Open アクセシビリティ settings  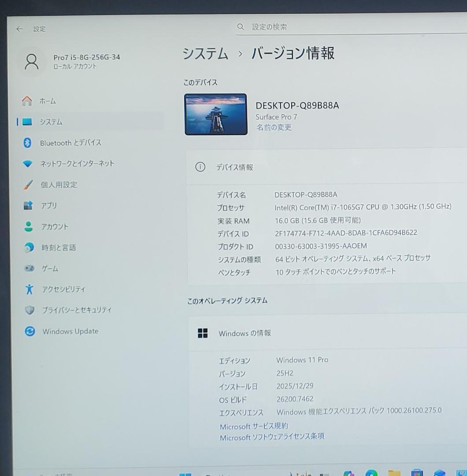[x=64, y=290]
